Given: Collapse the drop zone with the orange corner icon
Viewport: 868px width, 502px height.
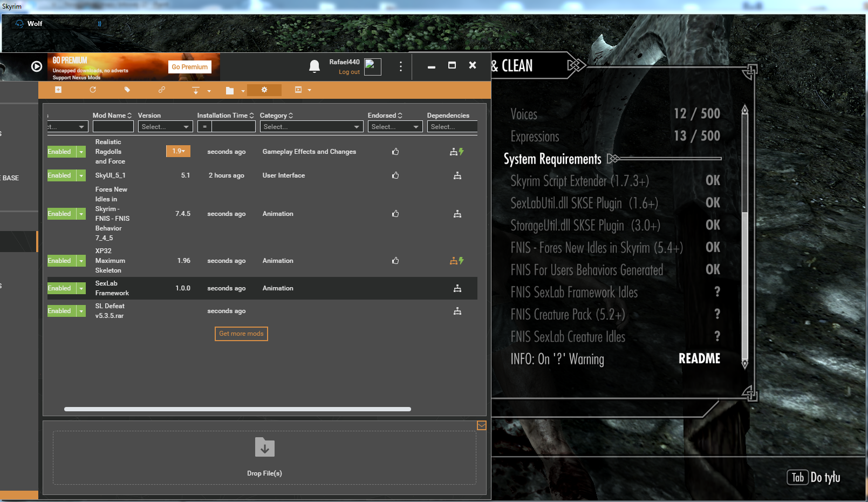Looking at the screenshot, I should (482, 426).
